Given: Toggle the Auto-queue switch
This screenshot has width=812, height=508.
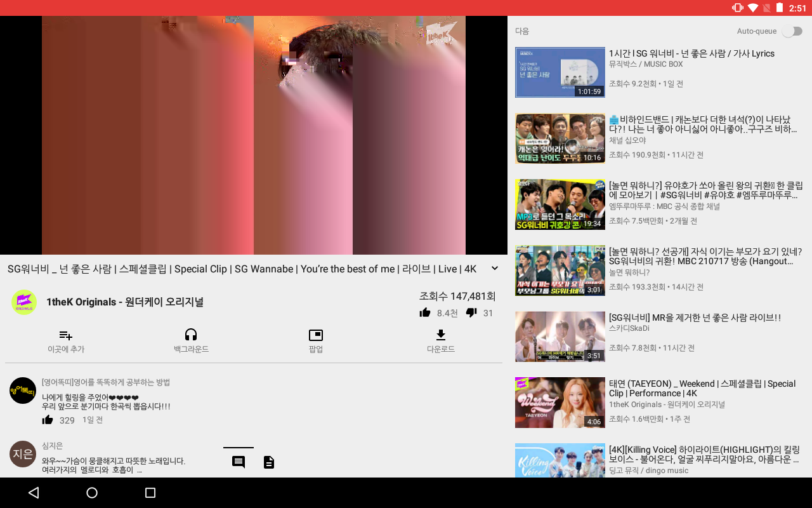Looking at the screenshot, I should [792, 31].
